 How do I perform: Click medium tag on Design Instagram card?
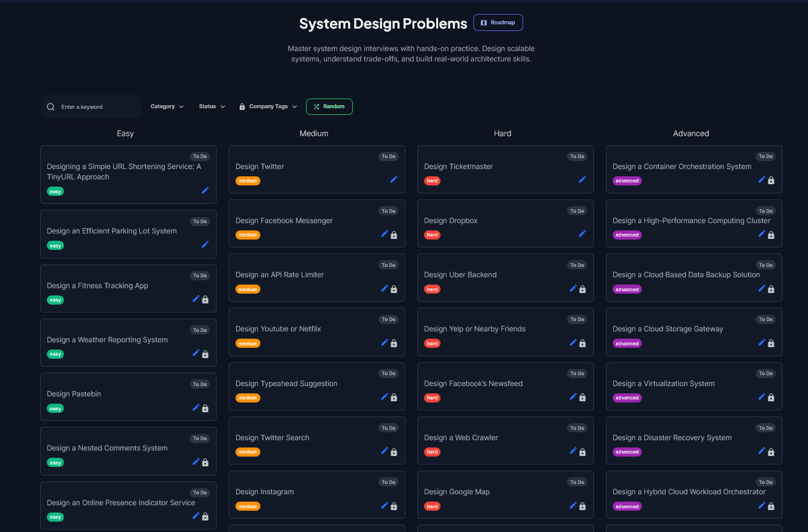coord(248,506)
